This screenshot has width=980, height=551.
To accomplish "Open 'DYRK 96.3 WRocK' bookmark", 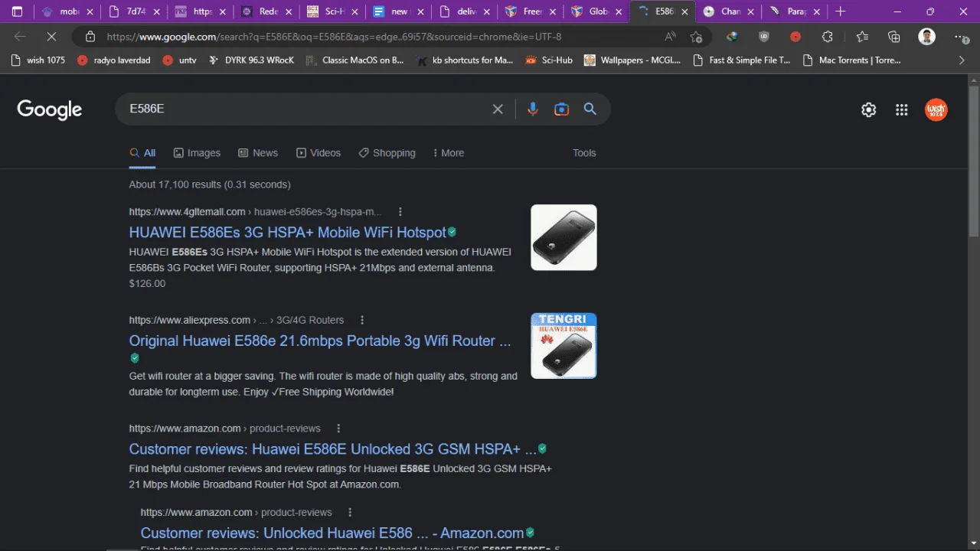I will pyautogui.click(x=250, y=60).
